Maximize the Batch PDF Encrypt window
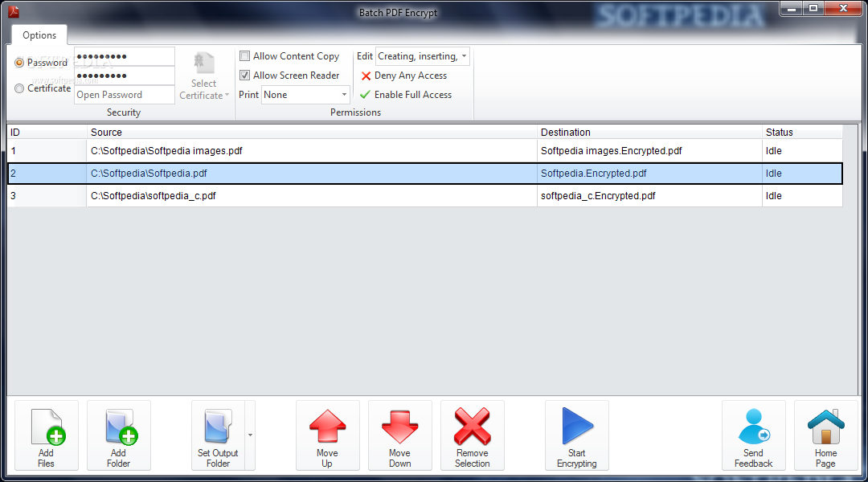The height and width of the screenshot is (482, 868). [813, 8]
